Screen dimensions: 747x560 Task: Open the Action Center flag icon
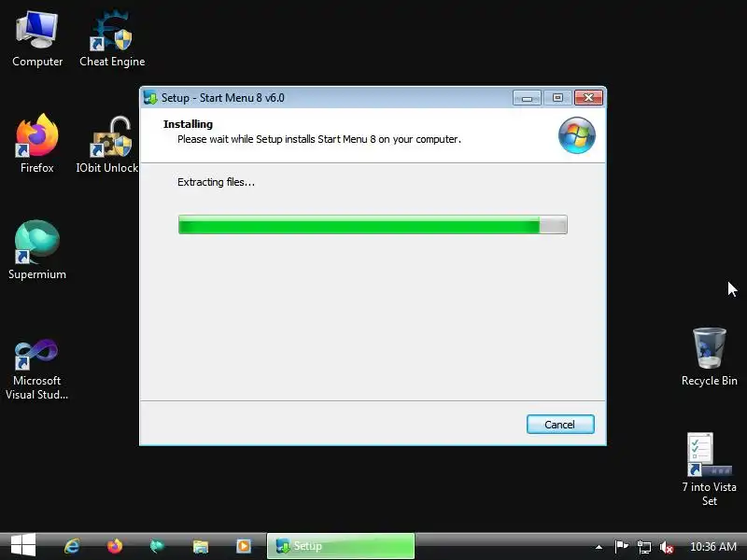click(621, 547)
